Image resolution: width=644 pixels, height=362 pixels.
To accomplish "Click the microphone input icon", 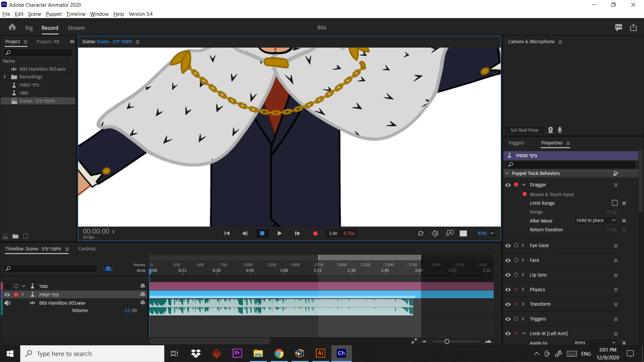I will 560,130.
